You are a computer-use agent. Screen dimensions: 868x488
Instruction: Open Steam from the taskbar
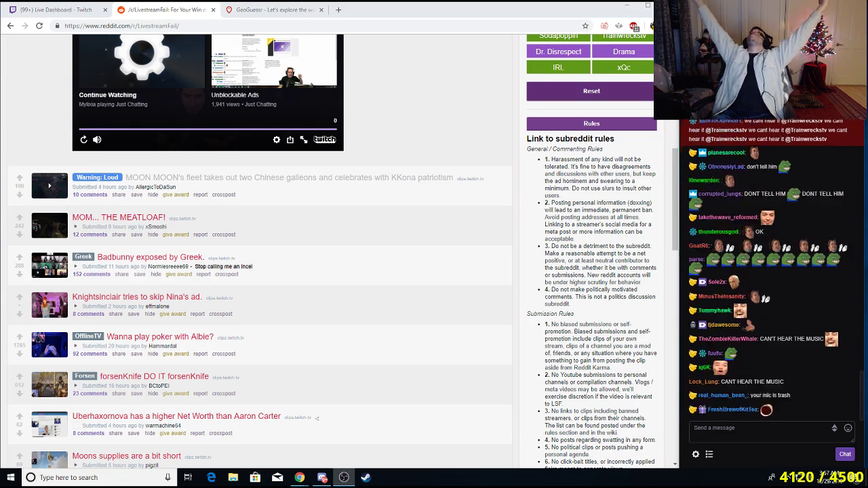coord(366,477)
